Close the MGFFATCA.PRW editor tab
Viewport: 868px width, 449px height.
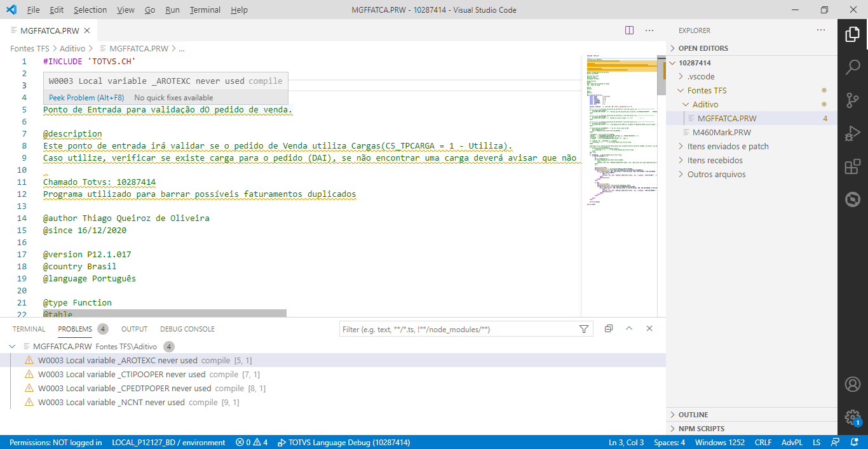pyautogui.click(x=87, y=30)
